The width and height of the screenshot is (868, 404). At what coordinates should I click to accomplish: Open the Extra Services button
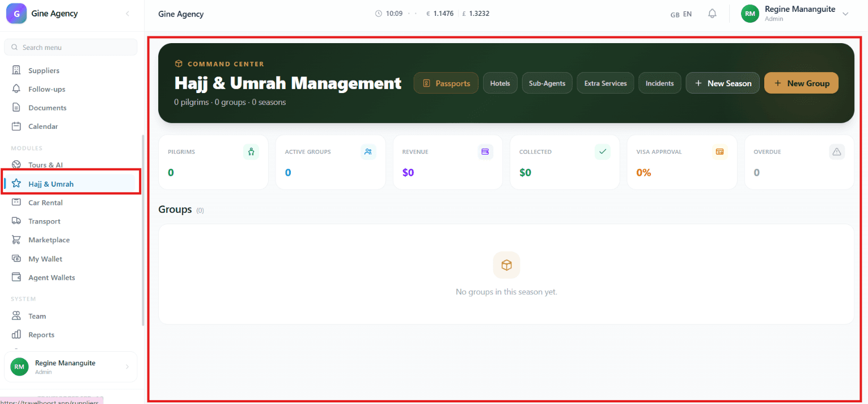[x=606, y=83]
